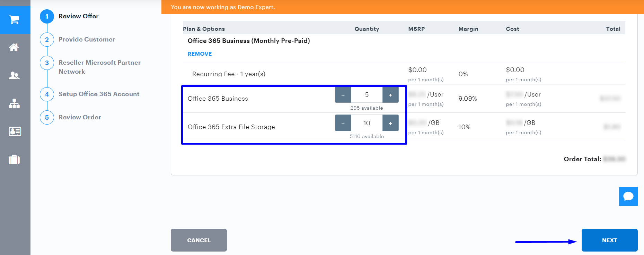Open the ID card sidebar icon
This screenshot has height=255, width=644.
click(x=15, y=131)
